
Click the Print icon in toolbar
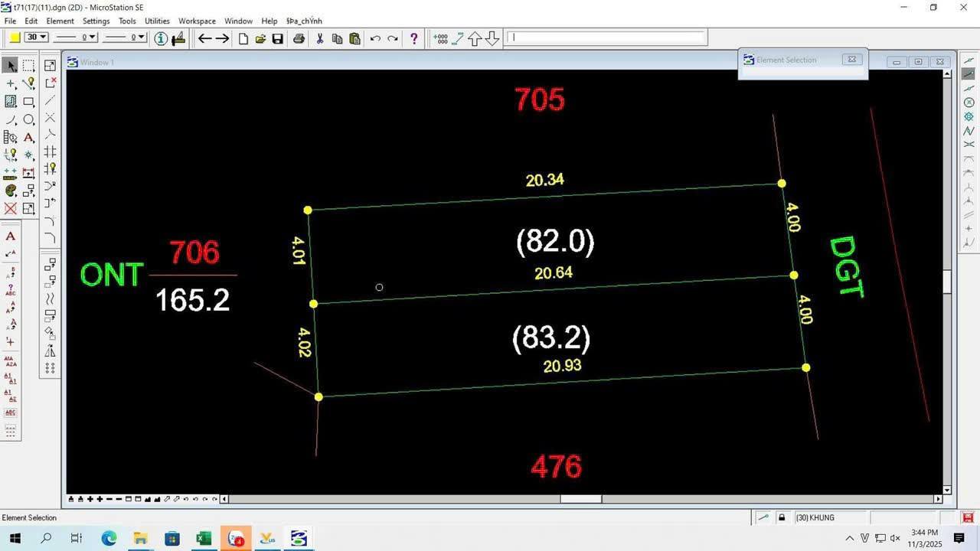(x=299, y=38)
